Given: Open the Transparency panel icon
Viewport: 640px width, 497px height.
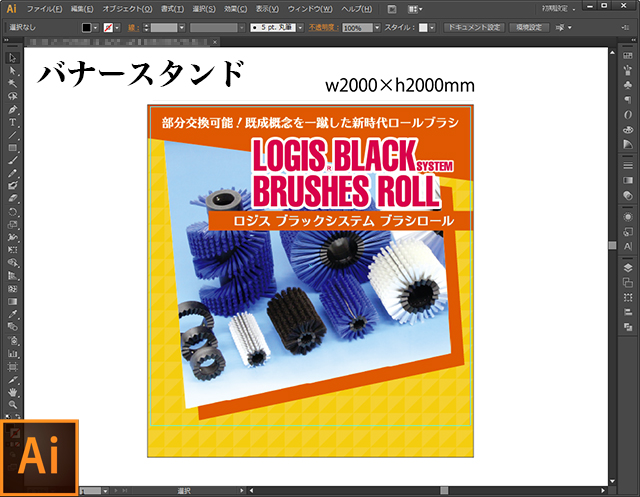Looking at the screenshot, I should pyautogui.click(x=628, y=195).
